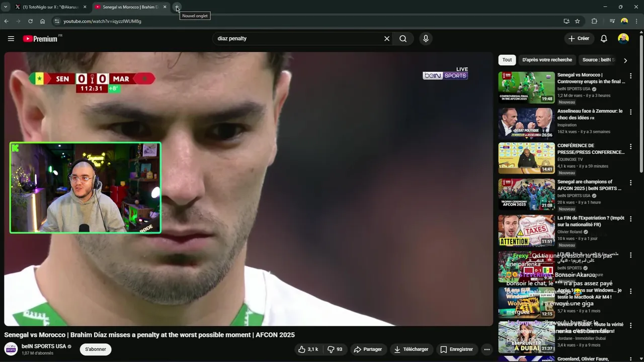Select the Senegal vs Morocco browser tab

click(x=130, y=7)
